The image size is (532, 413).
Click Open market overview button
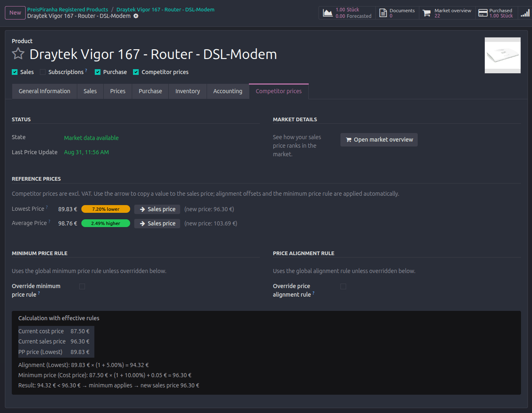pos(379,140)
